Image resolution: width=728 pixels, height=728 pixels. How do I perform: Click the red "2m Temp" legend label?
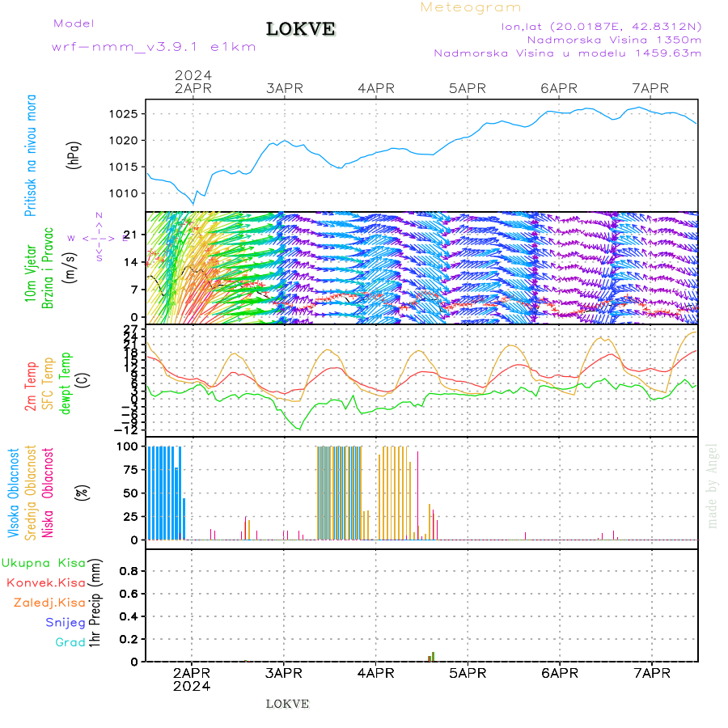click(x=30, y=387)
